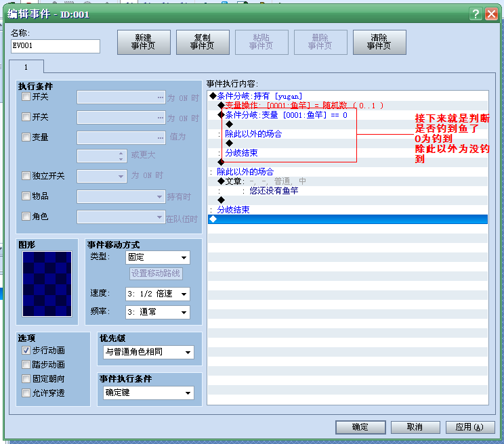Select the 变量操作 随机数 command line
Screen dimensions: 504x444
348,106
